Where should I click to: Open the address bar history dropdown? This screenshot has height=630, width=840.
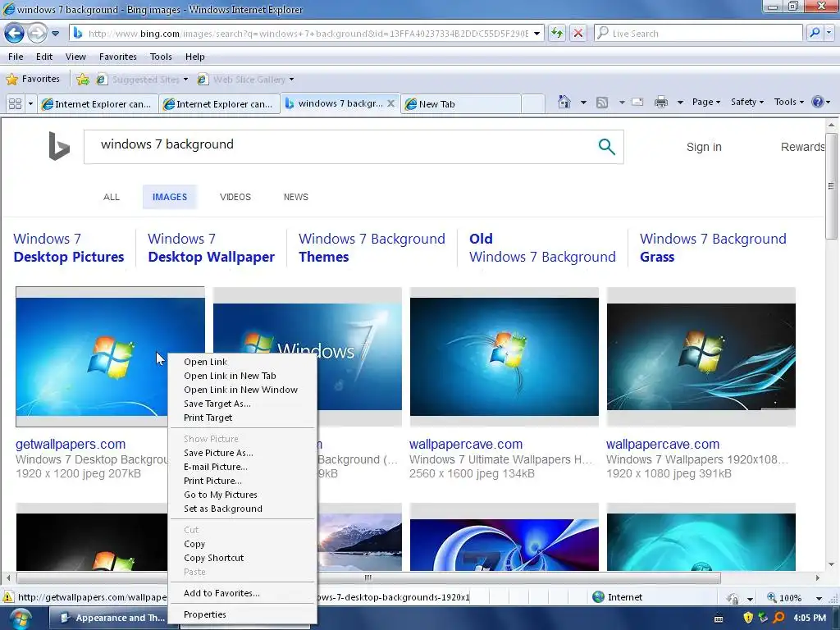536,33
